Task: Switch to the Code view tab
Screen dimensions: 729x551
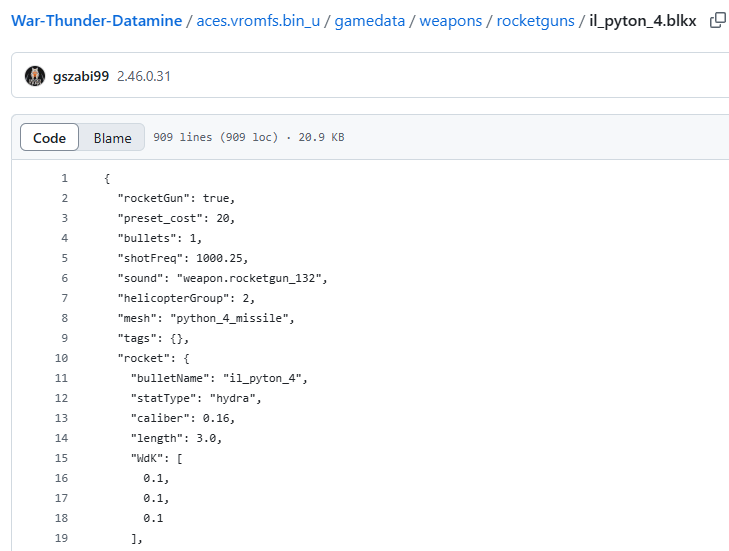Action: [49, 138]
